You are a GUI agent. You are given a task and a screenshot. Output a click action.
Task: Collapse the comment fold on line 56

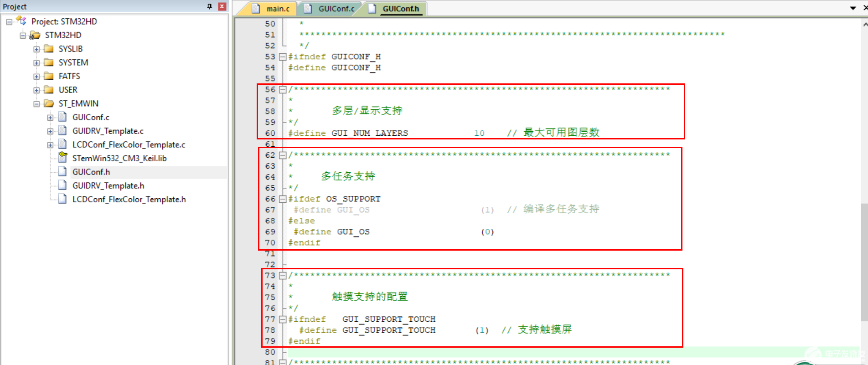click(283, 90)
